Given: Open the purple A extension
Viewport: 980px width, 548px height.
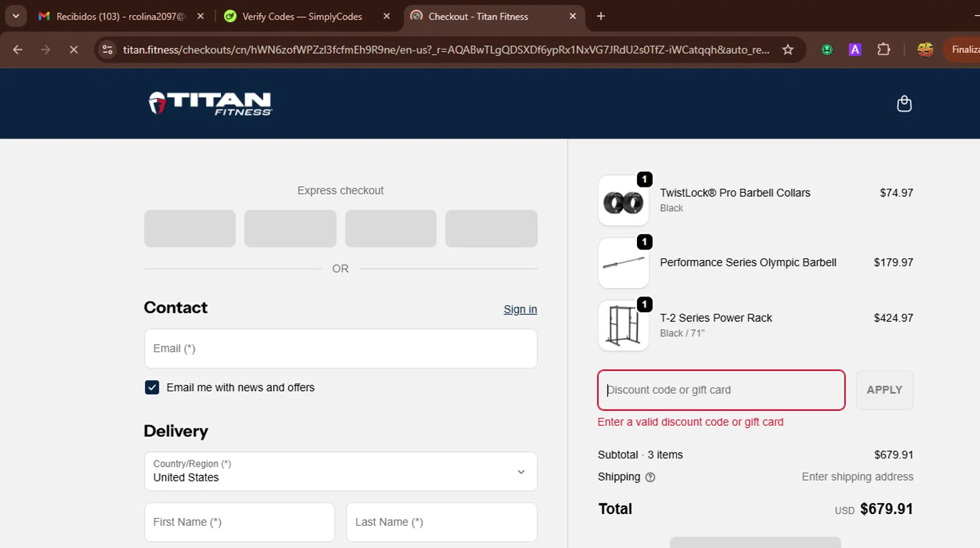Looking at the screenshot, I should pos(855,50).
